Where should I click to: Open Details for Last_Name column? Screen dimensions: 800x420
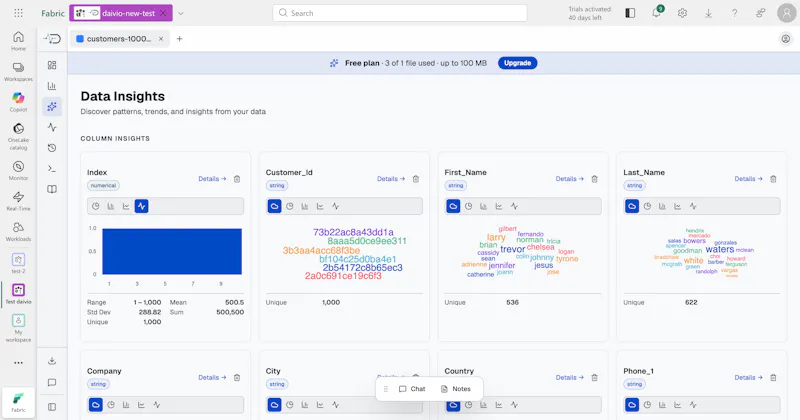[748, 179]
